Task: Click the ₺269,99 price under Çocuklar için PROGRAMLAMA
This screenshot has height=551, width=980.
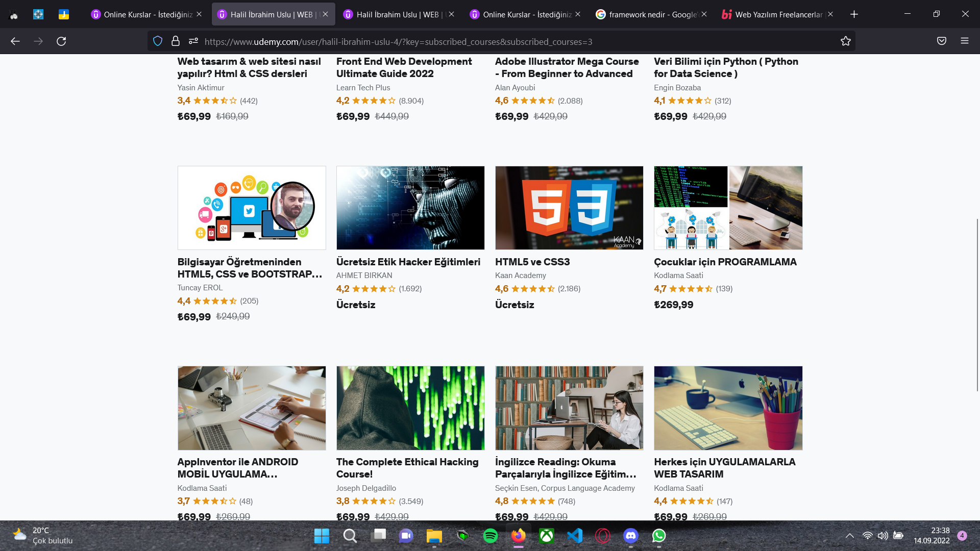Action: point(674,305)
